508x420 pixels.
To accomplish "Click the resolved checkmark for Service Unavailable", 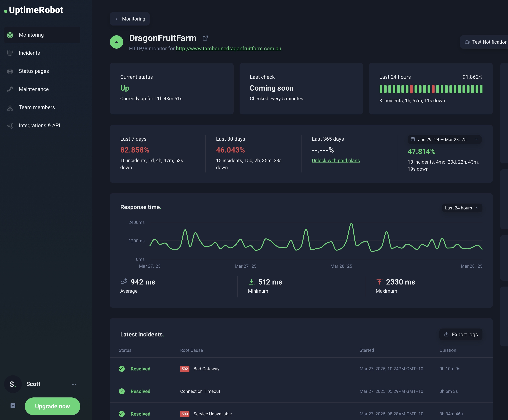I will click(x=122, y=414).
